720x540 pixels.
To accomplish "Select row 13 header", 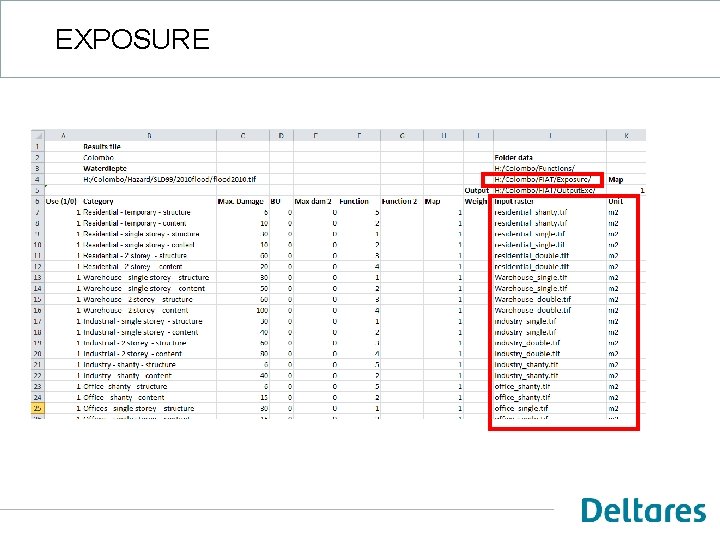I will click(x=38, y=277).
